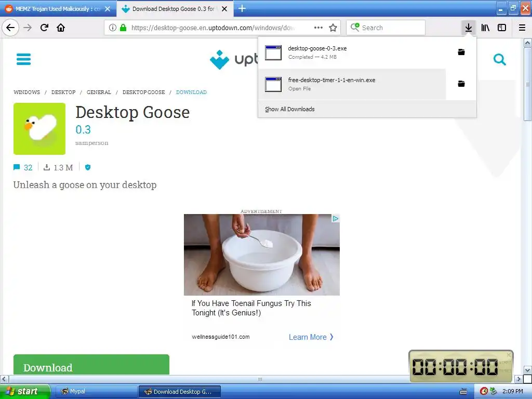Go back with the browser back arrow

point(10,28)
